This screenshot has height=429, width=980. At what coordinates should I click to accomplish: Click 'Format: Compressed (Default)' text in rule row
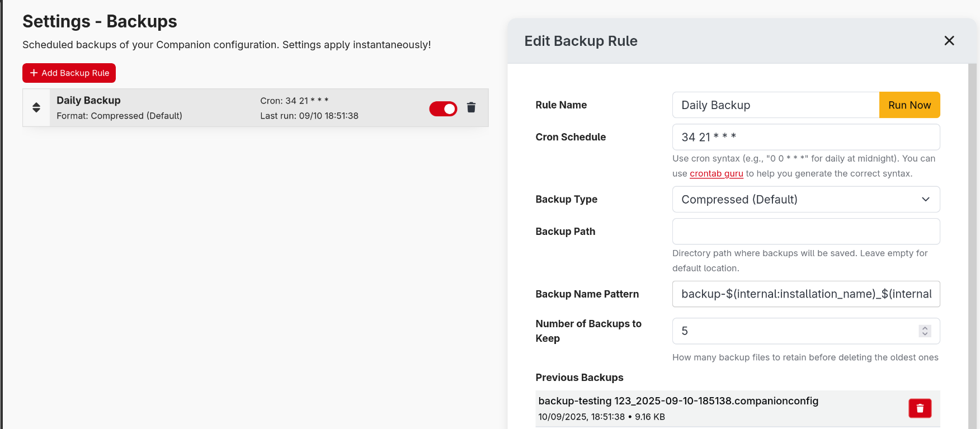click(x=119, y=116)
